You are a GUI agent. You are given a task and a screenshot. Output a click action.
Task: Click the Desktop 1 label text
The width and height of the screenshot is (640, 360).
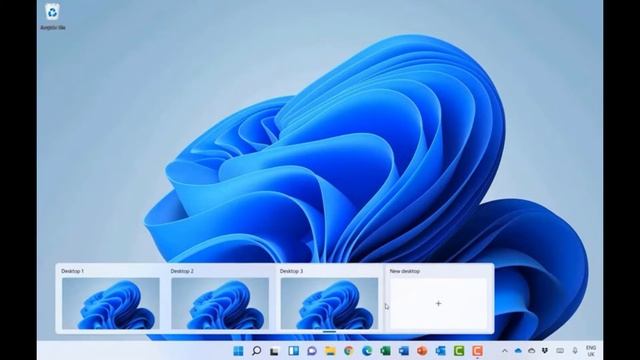tap(72, 271)
